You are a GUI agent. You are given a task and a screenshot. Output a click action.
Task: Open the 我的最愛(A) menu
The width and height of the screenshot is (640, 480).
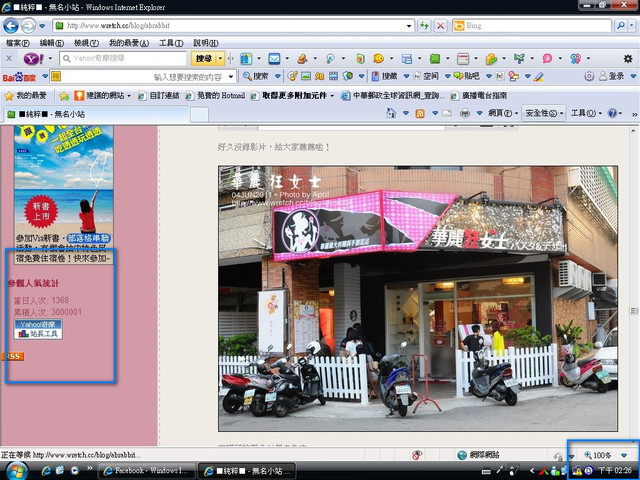pyautogui.click(x=129, y=43)
